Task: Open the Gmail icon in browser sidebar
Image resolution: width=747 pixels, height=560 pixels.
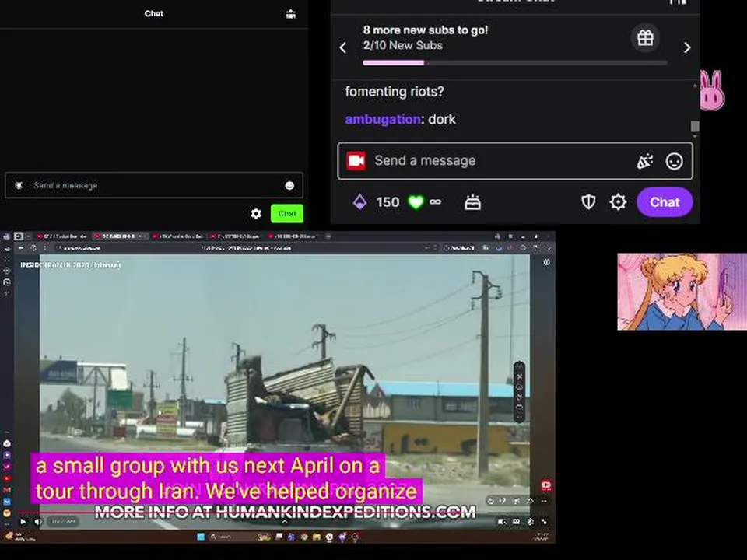Action: (7, 489)
